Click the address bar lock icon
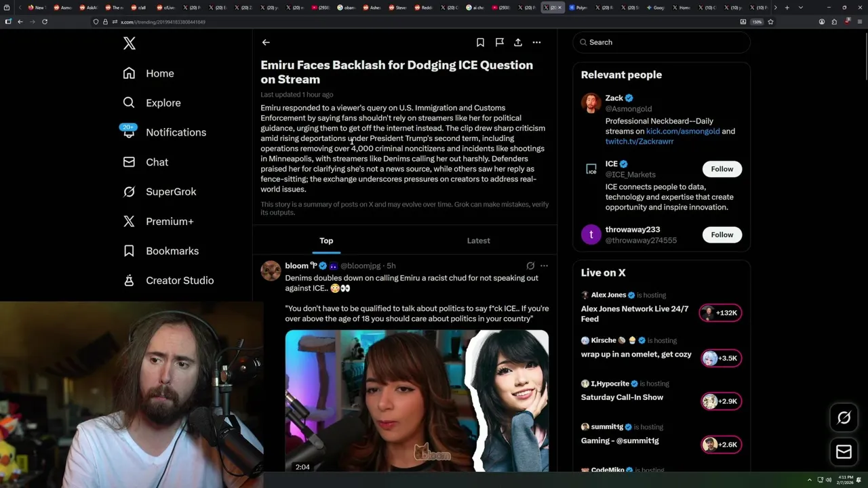Screen dimensions: 868x488 [x=105, y=22]
